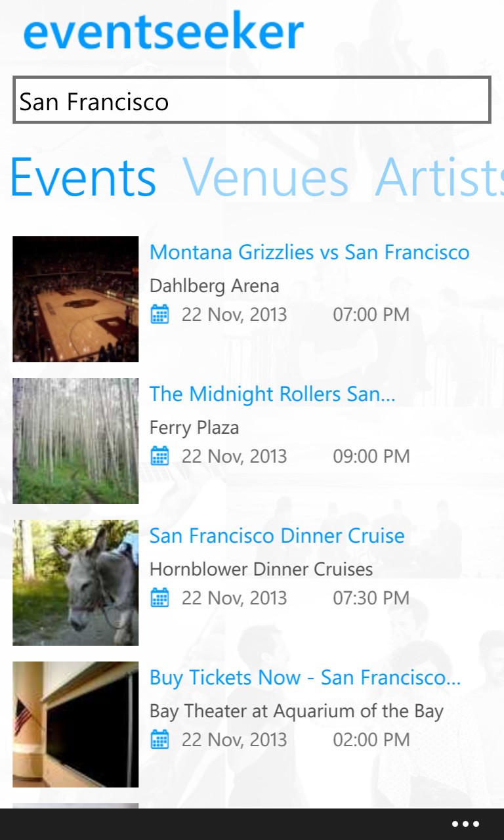This screenshot has width=504, height=840.
Task: Open the three-dot more options menu
Action: (465, 824)
